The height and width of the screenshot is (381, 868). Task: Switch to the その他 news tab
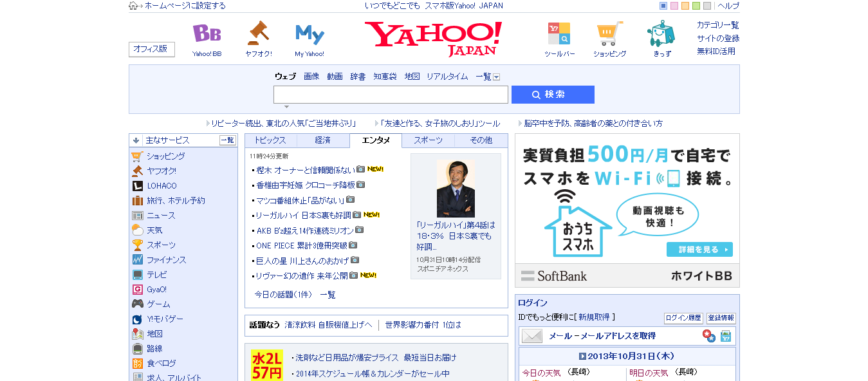[x=481, y=140]
